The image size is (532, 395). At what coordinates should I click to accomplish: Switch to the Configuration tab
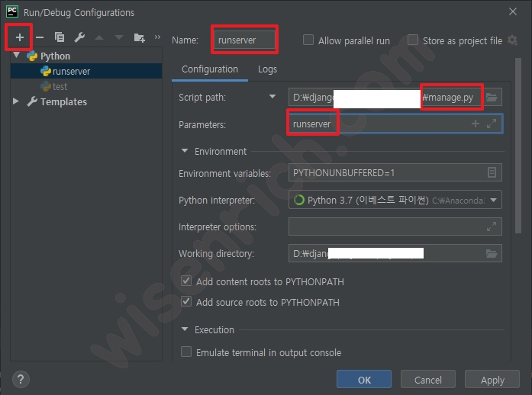coord(210,69)
